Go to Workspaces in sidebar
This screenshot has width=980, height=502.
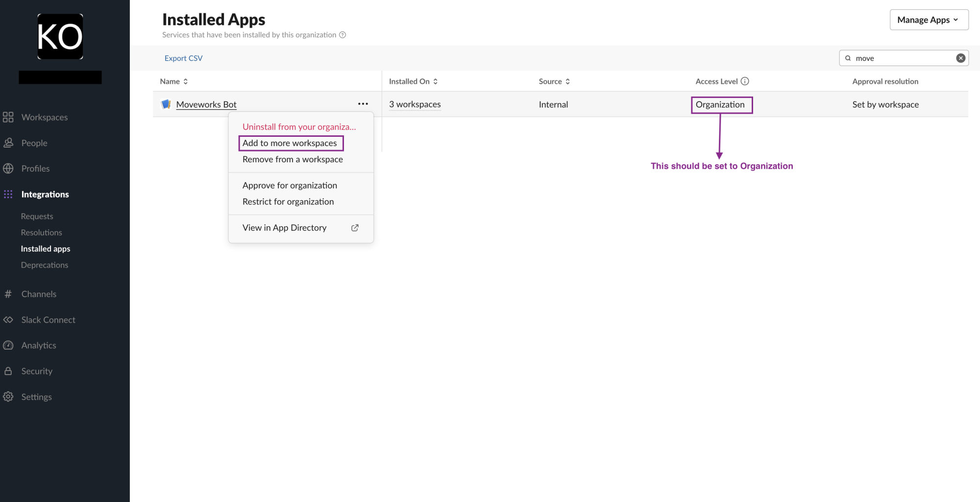[x=45, y=117]
